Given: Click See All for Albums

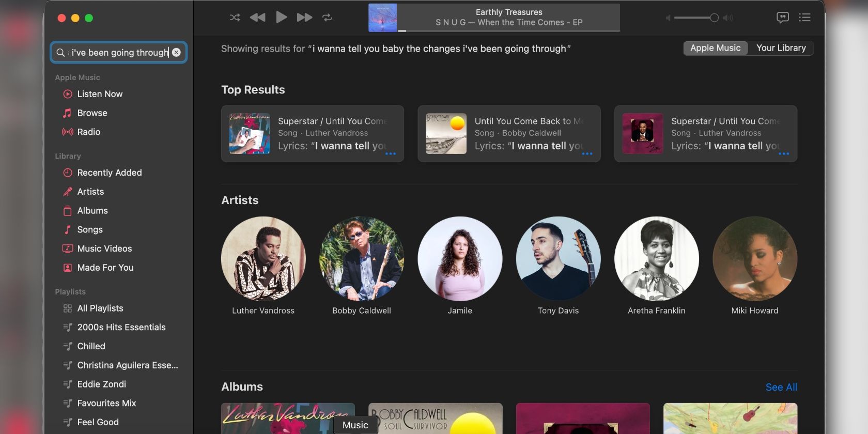Looking at the screenshot, I should [x=781, y=387].
